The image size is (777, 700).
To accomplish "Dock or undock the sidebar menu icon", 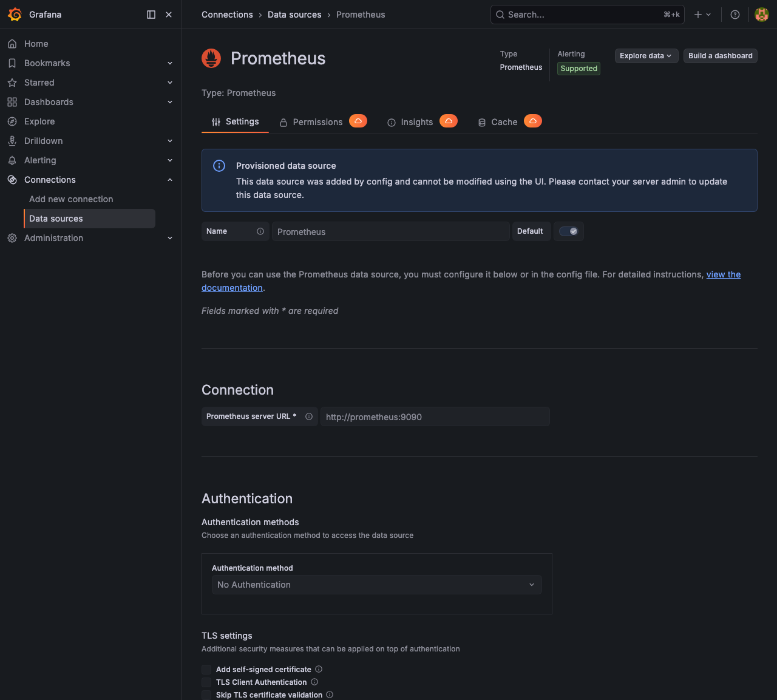I will tap(151, 15).
